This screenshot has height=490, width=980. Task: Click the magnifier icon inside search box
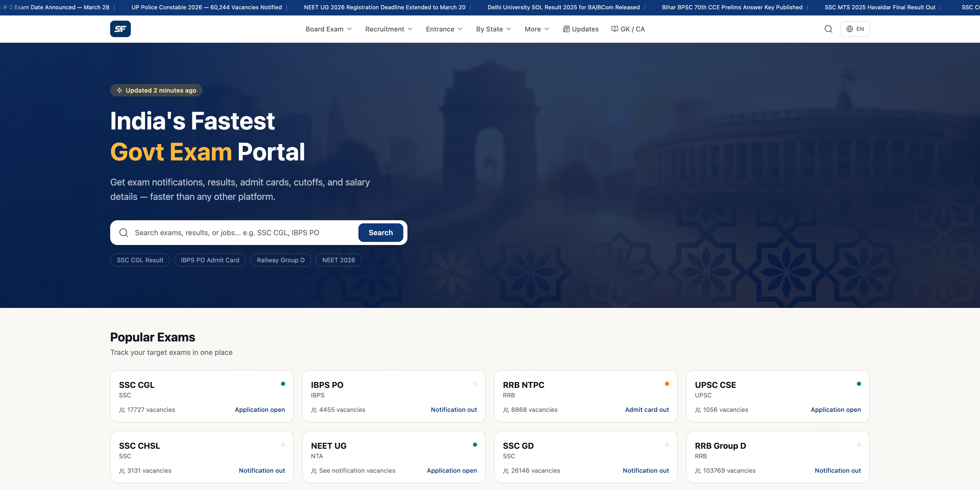point(124,233)
